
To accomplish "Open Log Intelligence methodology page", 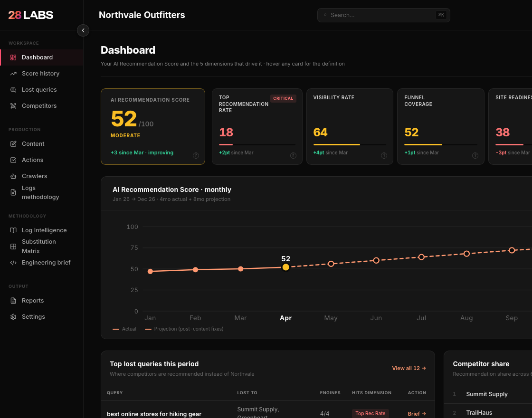I will [x=42, y=230].
